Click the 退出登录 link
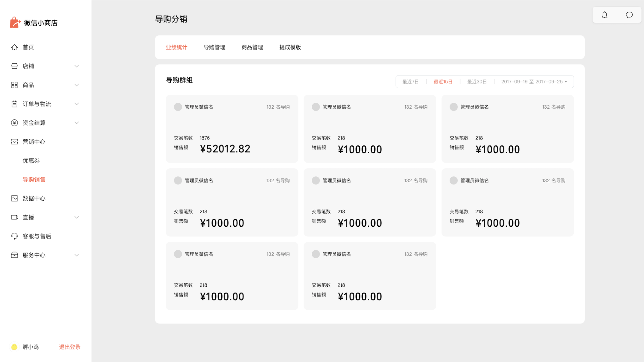The height and width of the screenshot is (362, 644). (70, 347)
